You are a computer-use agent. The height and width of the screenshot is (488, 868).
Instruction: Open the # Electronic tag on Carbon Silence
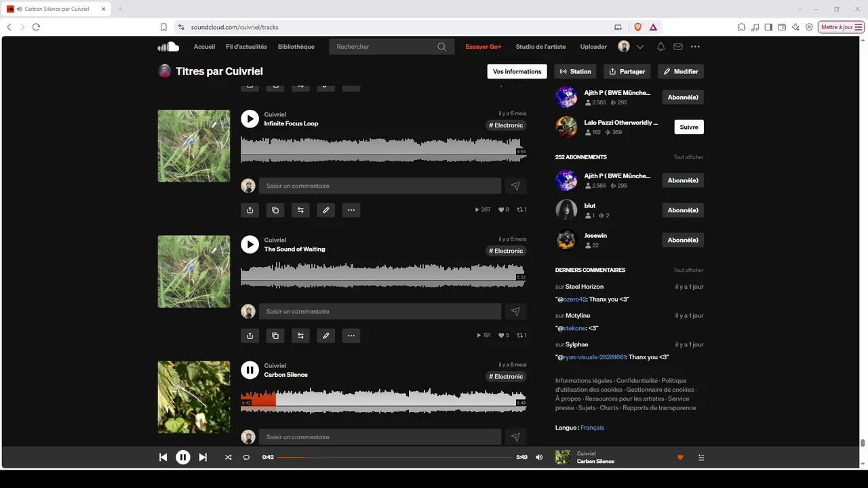[507, 377]
